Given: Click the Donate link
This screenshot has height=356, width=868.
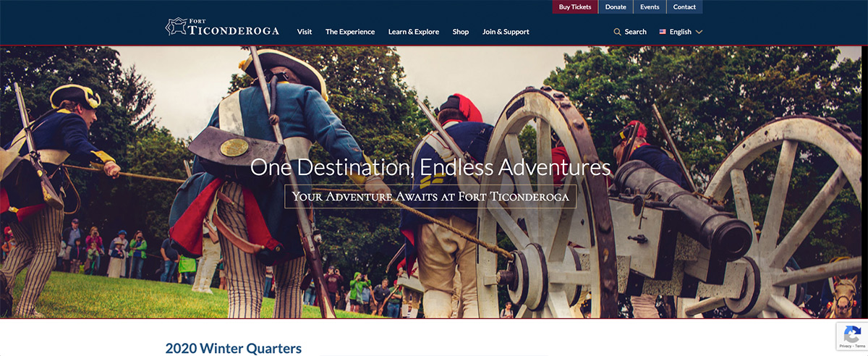Looking at the screenshot, I should (x=616, y=7).
